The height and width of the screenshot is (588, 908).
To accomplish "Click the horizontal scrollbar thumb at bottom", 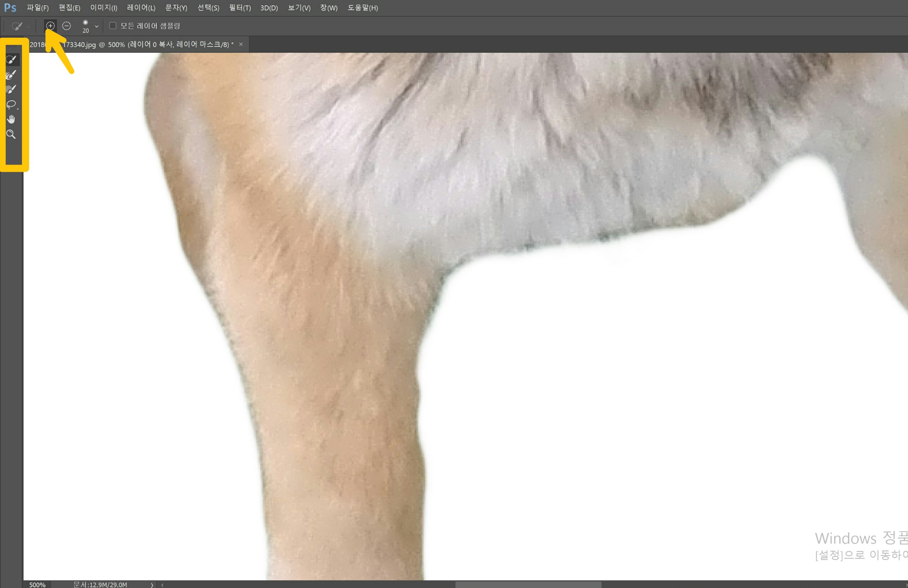I will coord(528,584).
